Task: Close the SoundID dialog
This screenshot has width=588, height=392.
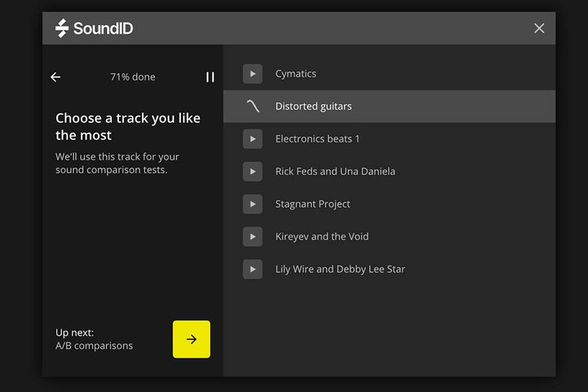Action: 539,28
